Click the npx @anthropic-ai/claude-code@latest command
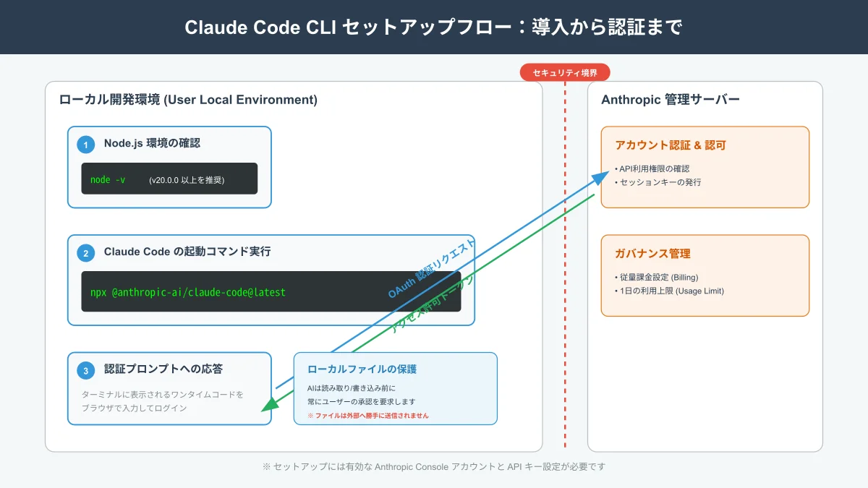 point(188,293)
